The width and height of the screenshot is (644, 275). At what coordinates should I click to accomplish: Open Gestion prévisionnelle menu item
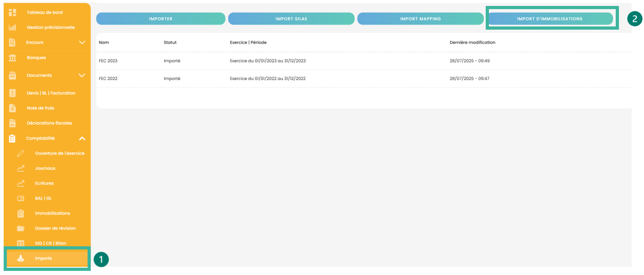[x=51, y=27]
